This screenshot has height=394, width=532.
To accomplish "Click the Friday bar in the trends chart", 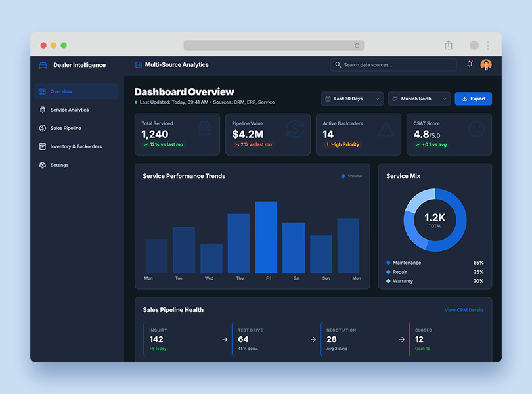I will coord(266,237).
